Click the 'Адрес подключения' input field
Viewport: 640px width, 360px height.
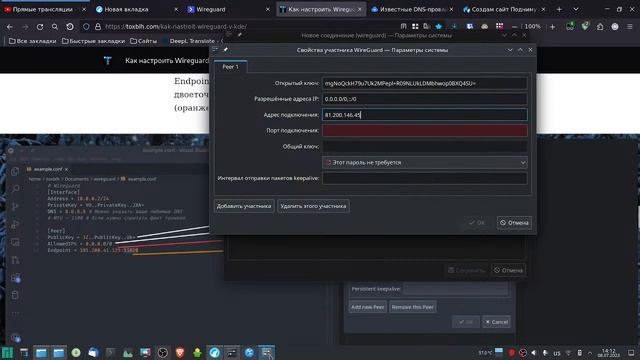(424, 115)
